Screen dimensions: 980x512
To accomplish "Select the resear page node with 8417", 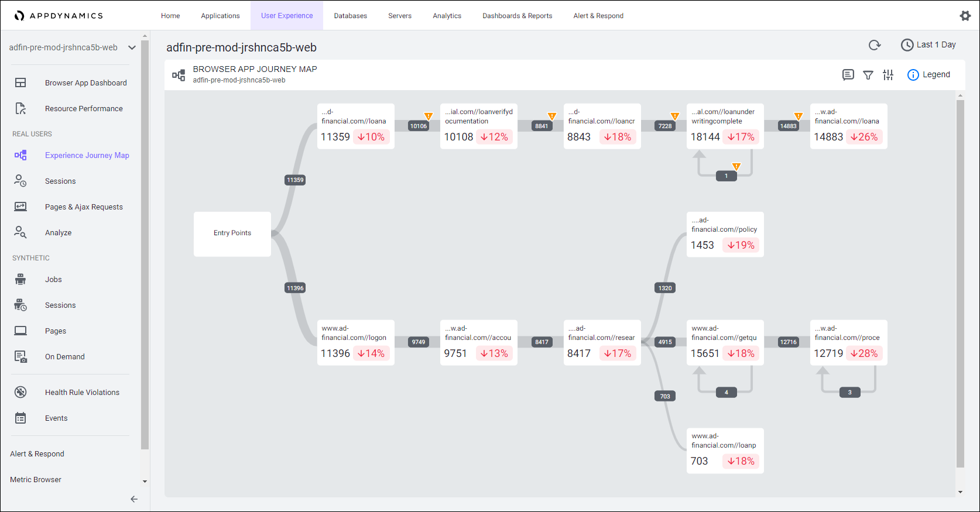I will pyautogui.click(x=602, y=342).
